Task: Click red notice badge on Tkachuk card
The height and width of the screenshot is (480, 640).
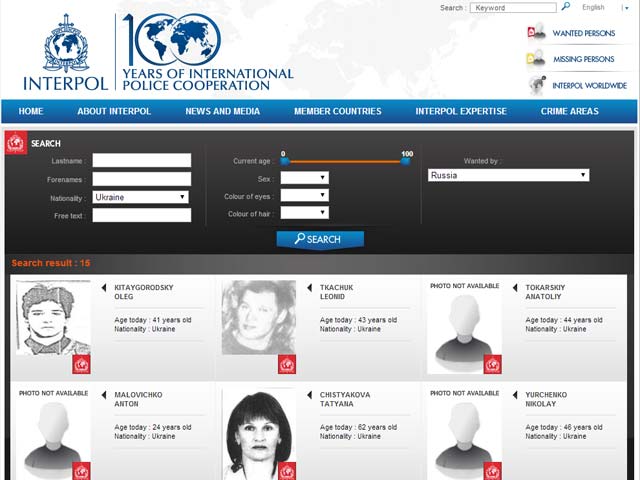Action: pyautogui.click(x=287, y=364)
